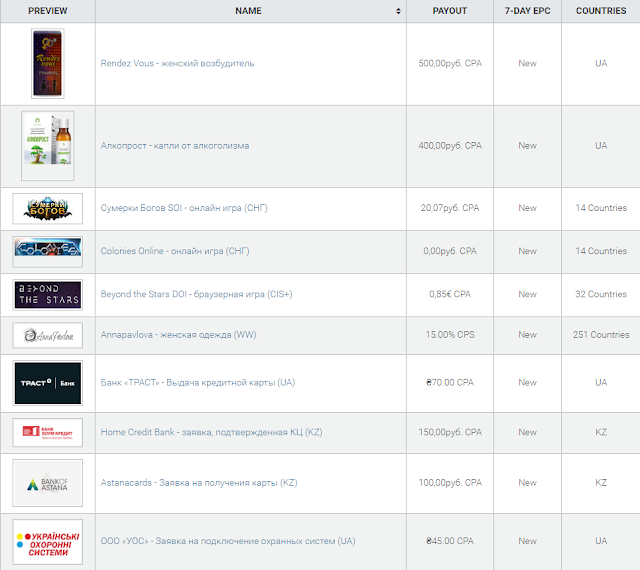
Task: Select the 500,00руб. CPA payout cell
Action: tap(450, 63)
